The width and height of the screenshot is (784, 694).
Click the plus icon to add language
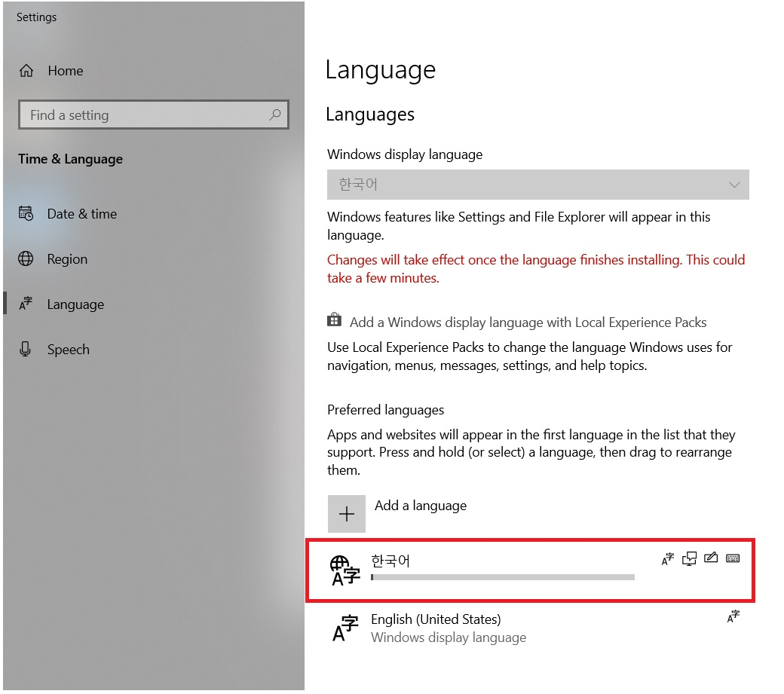point(347,514)
